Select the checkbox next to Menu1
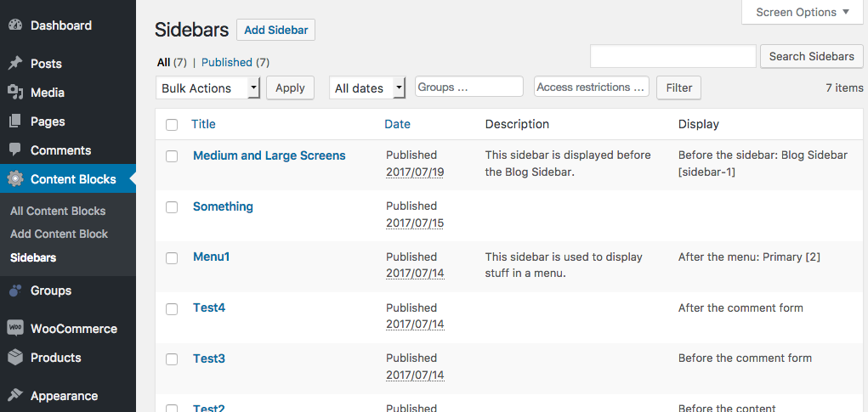The image size is (868, 412). click(172, 258)
